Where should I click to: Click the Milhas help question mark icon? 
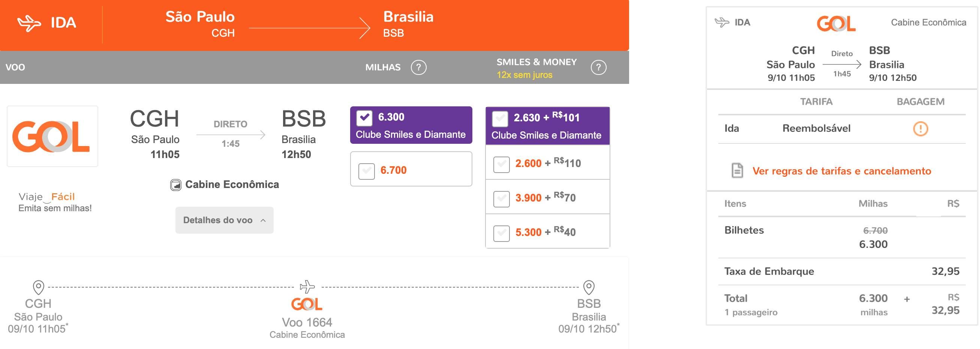coord(418,67)
